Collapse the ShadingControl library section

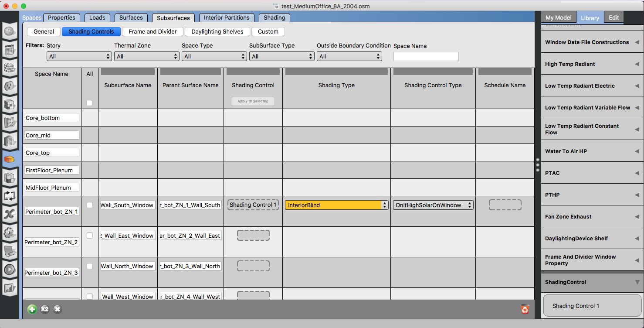coord(637,282)
